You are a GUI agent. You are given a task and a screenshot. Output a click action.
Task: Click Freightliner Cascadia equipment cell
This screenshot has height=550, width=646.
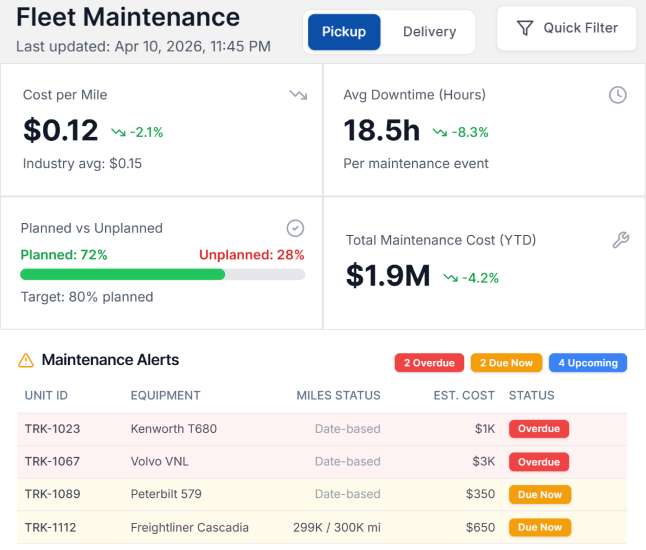pyautogui.click(x=190, y=527)
